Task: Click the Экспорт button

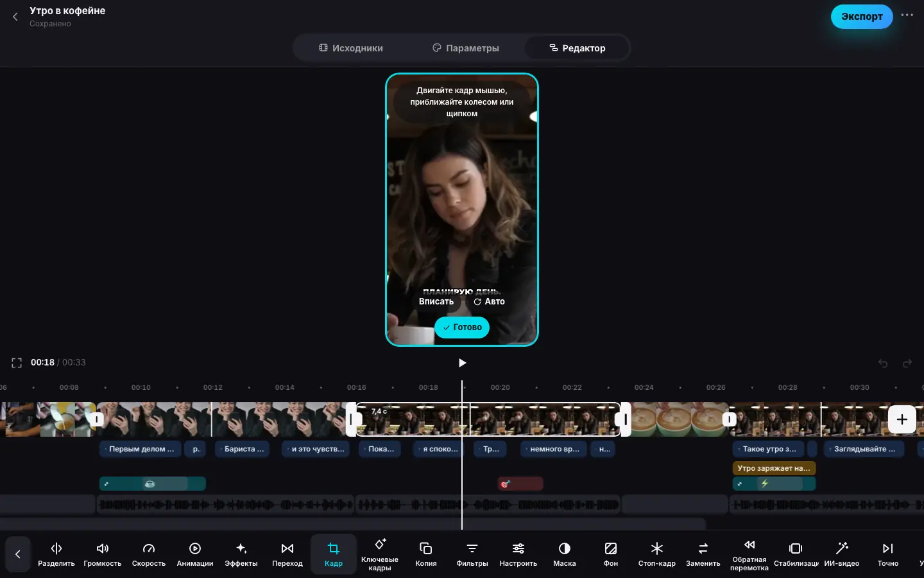Action: (862, 17)
